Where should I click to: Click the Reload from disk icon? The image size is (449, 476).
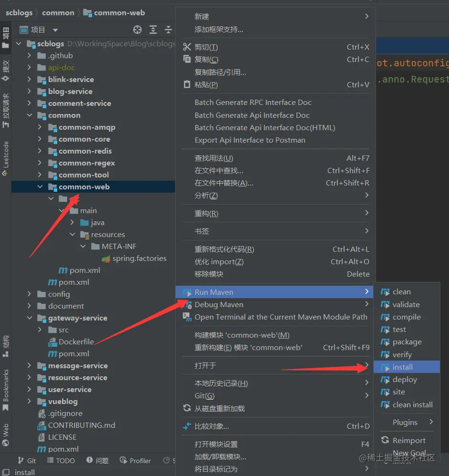(x=187, y=408)
